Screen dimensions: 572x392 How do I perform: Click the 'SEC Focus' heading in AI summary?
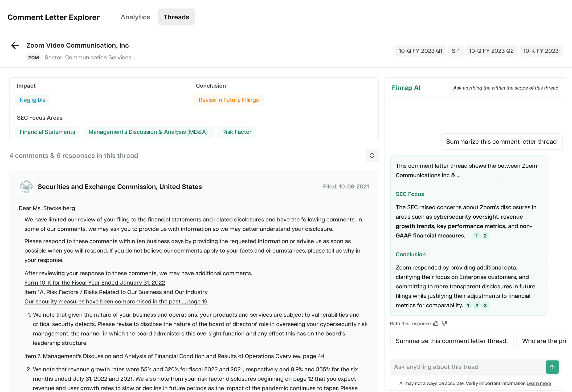[x=410, y=194]
